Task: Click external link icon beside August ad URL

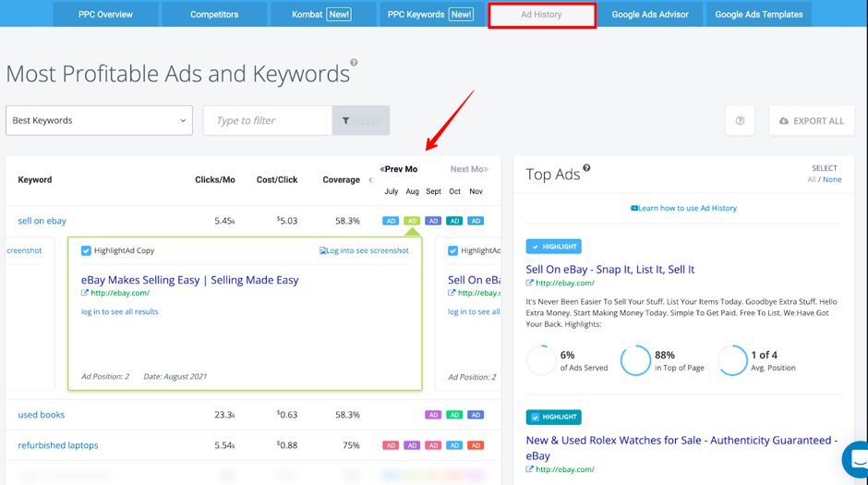Action: click(x=85, y=293)
